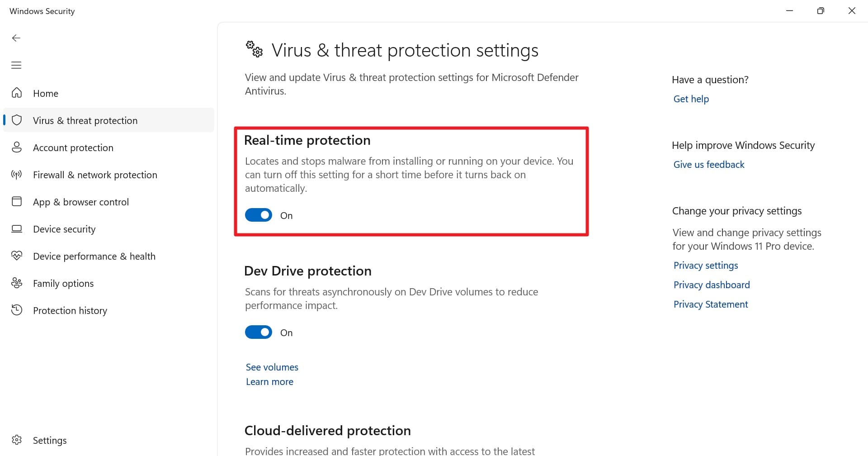Click Give us feedback
The image size is (868, 456).
click(708, 164)
